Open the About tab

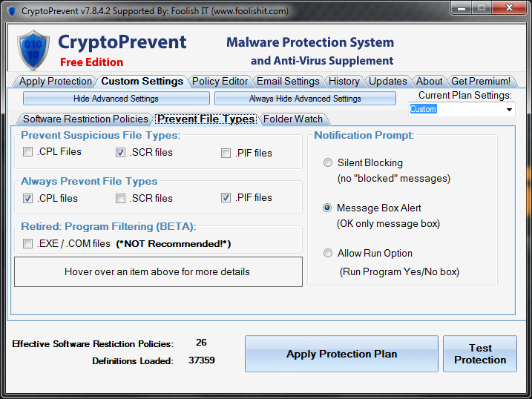(x=429, y=82)
